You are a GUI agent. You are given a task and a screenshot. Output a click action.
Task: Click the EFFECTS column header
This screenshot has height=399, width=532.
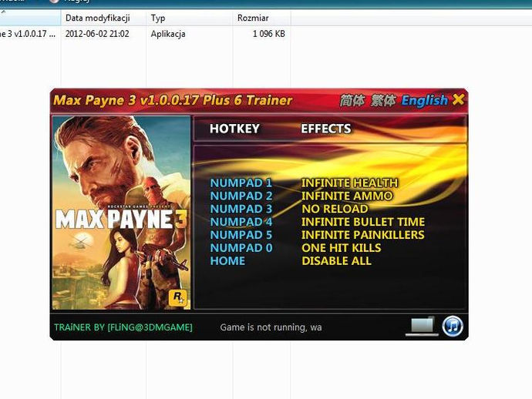[325, 129]
